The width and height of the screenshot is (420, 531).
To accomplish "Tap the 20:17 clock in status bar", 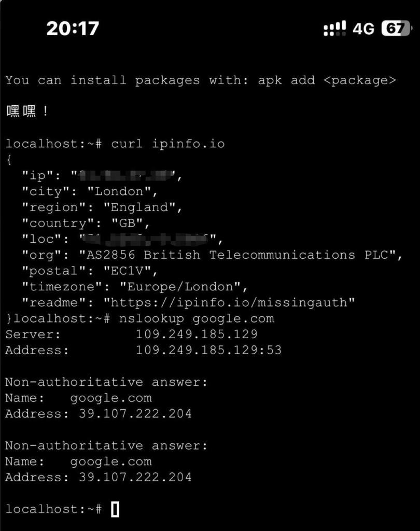I will tap(73, 28).
